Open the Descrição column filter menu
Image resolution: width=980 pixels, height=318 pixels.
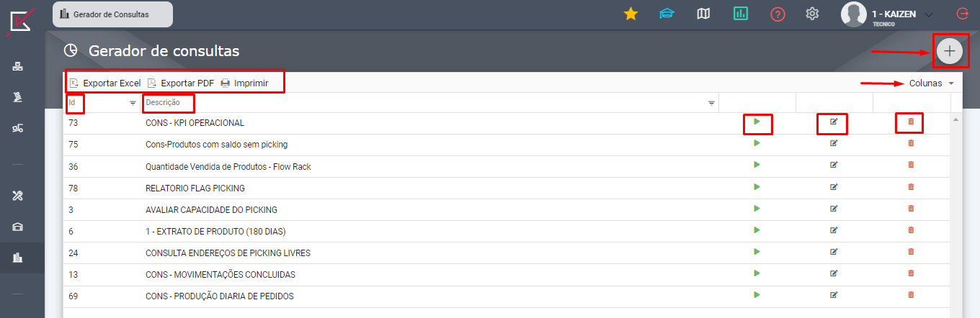[711, 104]
